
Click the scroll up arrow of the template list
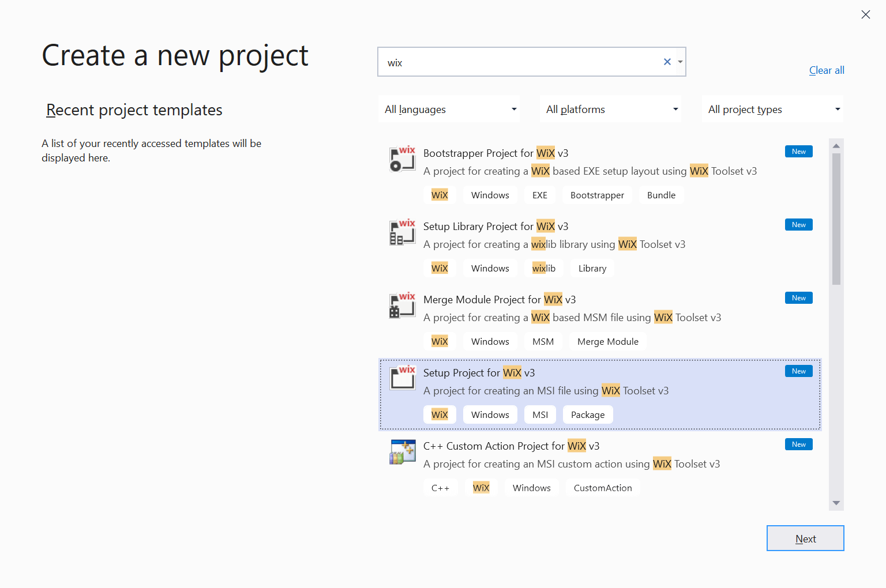(836, 146)
